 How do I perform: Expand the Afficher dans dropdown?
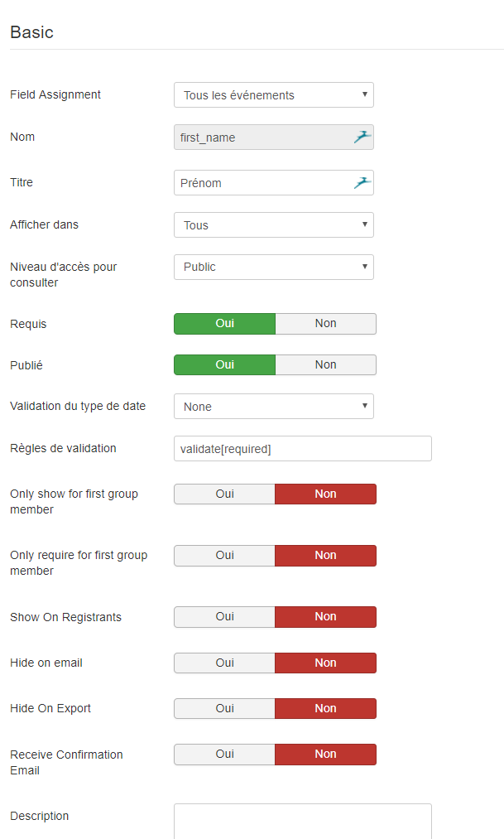274,225
